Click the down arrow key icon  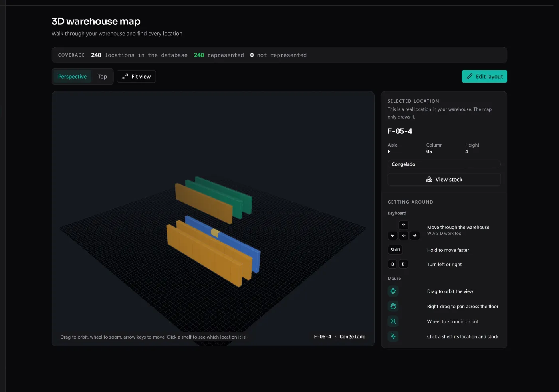click(404, 236)
